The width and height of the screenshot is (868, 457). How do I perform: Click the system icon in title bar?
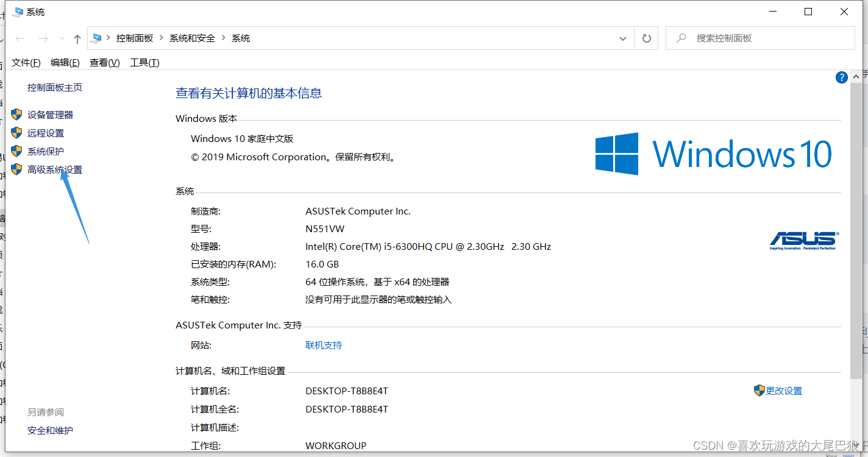tap(17, 12)
